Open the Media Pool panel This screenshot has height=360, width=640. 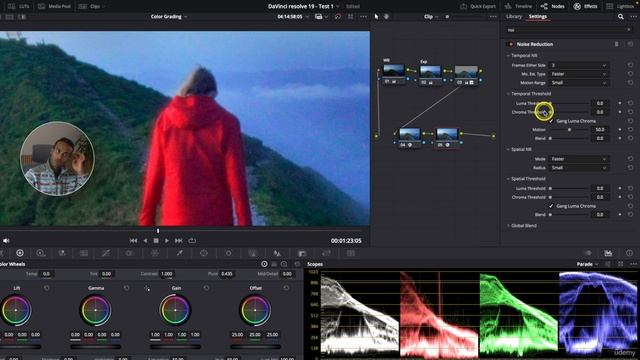(54, 6)
